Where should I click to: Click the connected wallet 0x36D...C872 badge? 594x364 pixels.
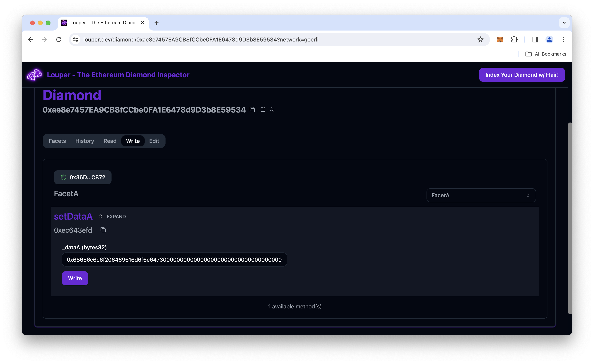(x=83, y=177)
